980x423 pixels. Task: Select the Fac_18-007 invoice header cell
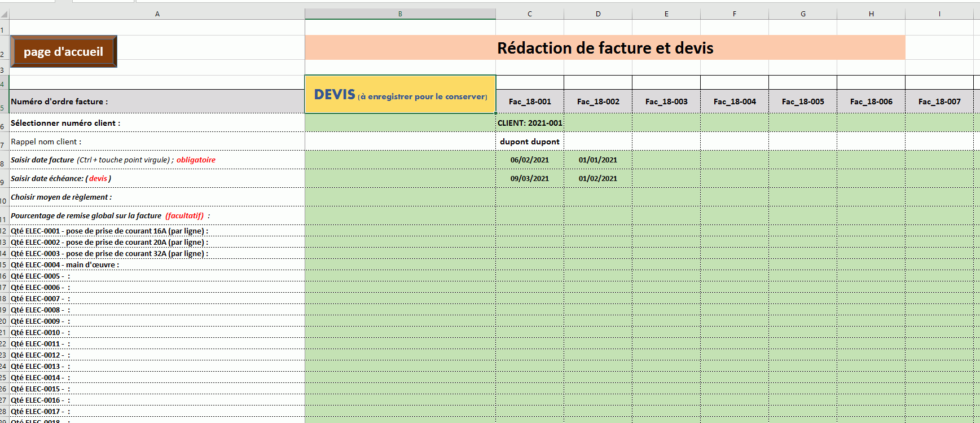coord(939,102)
